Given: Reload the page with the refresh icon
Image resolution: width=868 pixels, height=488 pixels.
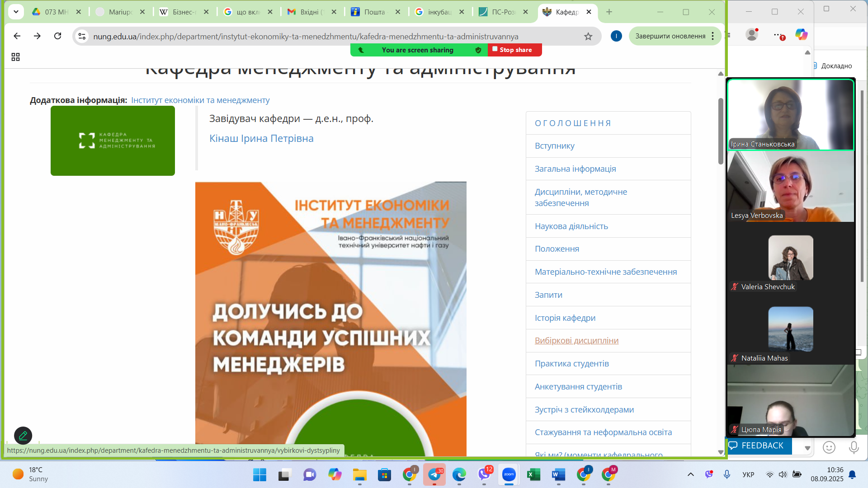Looking at the screenshot, I should point(57,36).
